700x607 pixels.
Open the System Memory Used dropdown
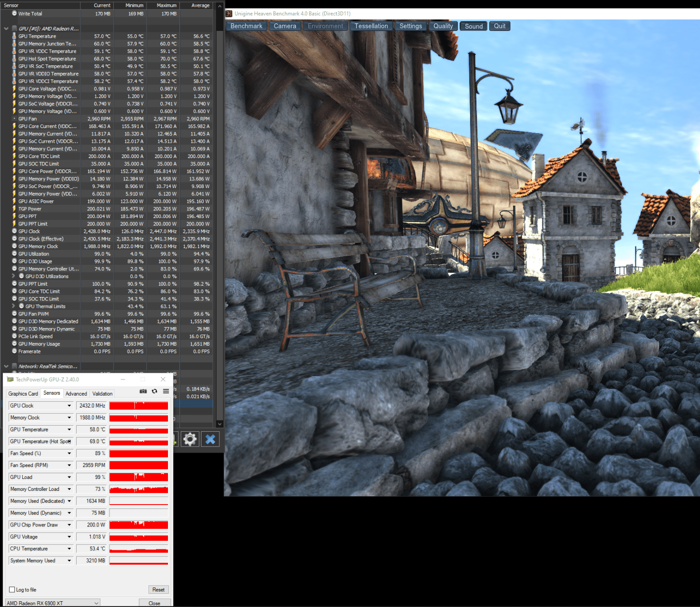tap(69, 560)
